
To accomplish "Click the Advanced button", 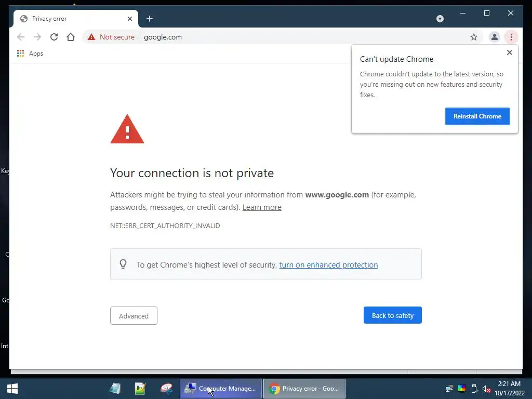I will coord(134,315).
